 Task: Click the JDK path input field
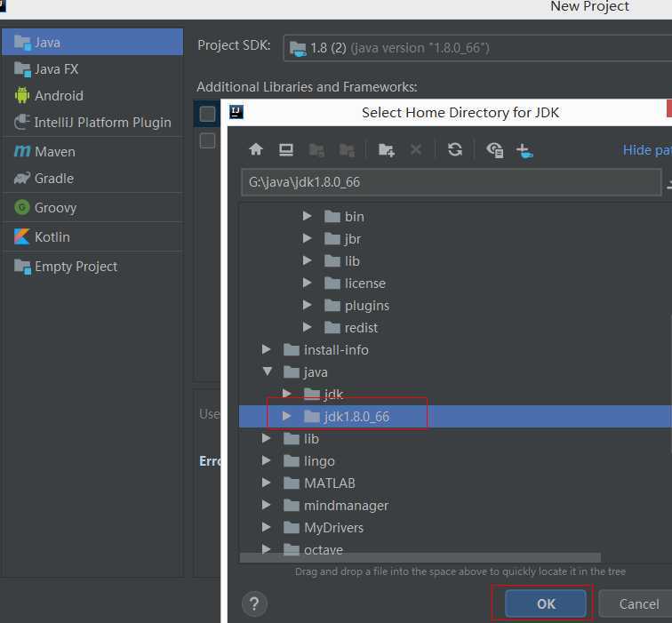tap(452, 182)
